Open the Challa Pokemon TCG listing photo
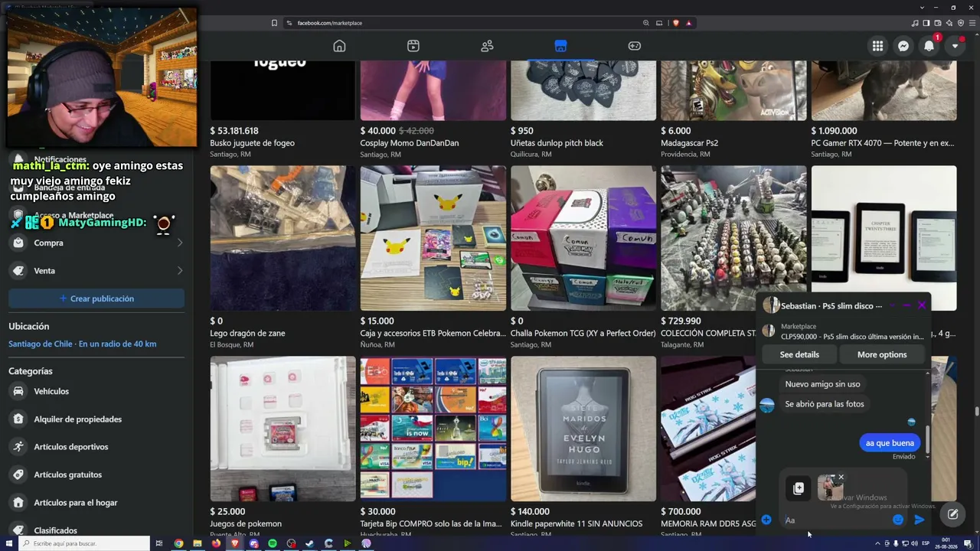Screen dimensions: 980x551 [583, 238]
